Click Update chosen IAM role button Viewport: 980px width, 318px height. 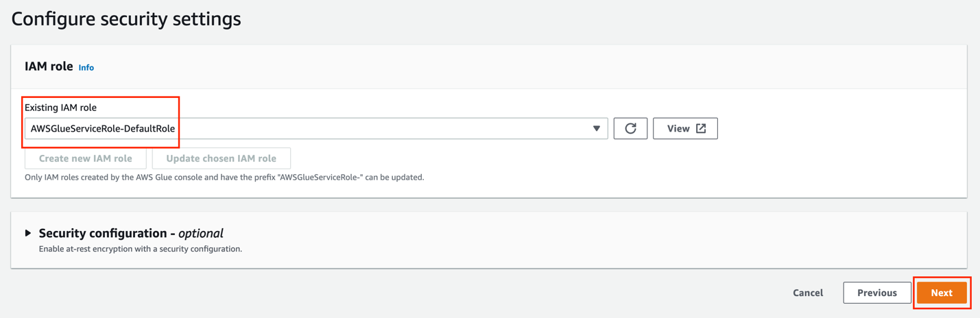[221, 158]
